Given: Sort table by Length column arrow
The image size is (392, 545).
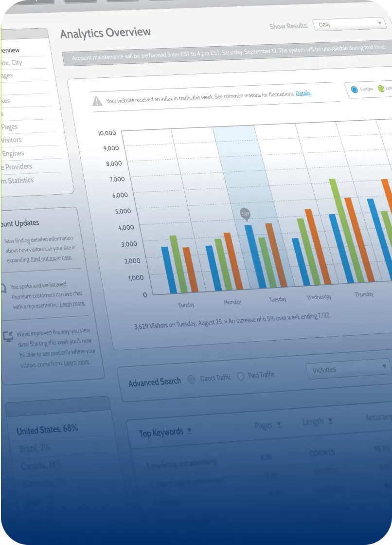Looking at the screenshot, I should click(331, 421).
